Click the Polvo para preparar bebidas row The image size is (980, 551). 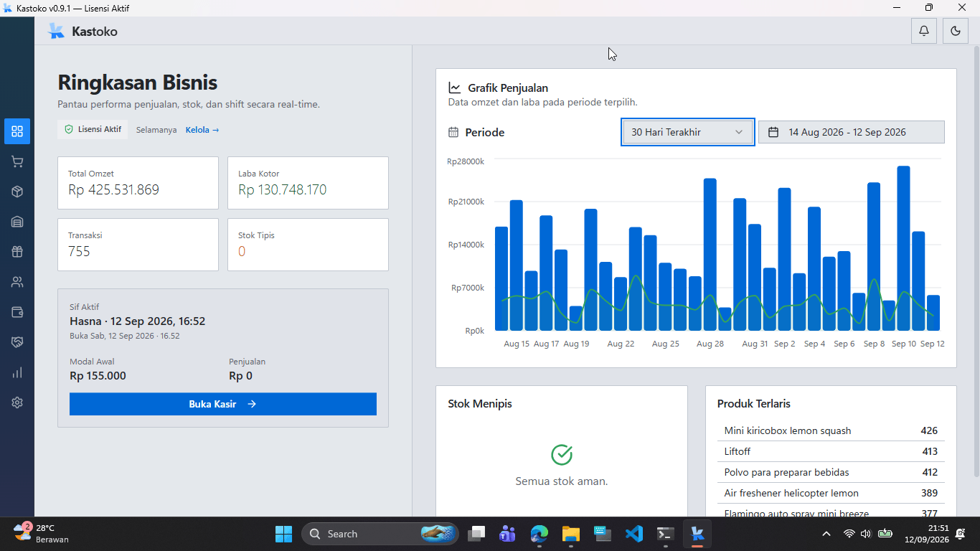point(831,472)
